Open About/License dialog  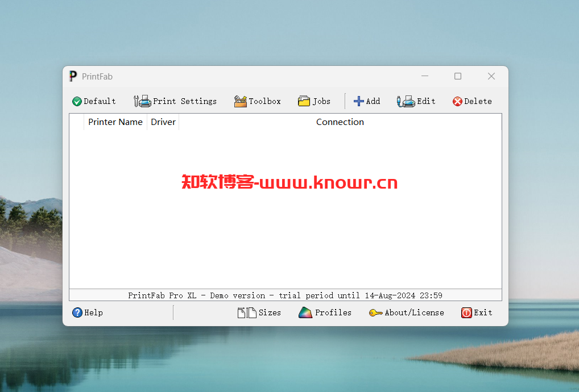pos(407,312)
